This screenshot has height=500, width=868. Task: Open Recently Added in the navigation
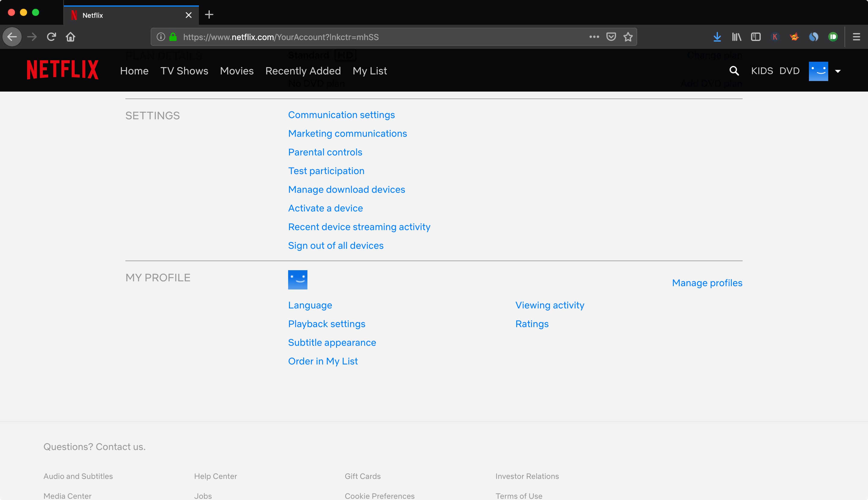(x=303, y=71)
